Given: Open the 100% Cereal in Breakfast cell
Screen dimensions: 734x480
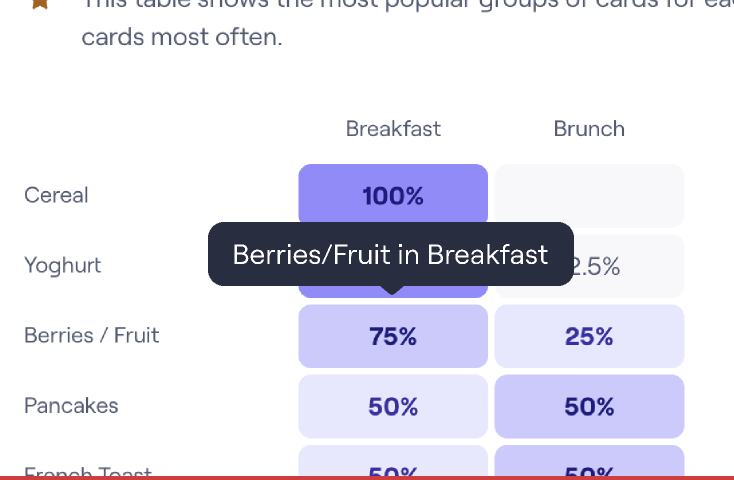Looking at the screenshot, I should click(393, 193).
